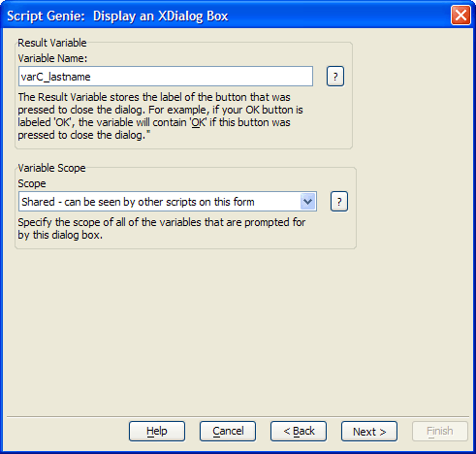Expand the Scope dropdown arrow

coord(307,202)
